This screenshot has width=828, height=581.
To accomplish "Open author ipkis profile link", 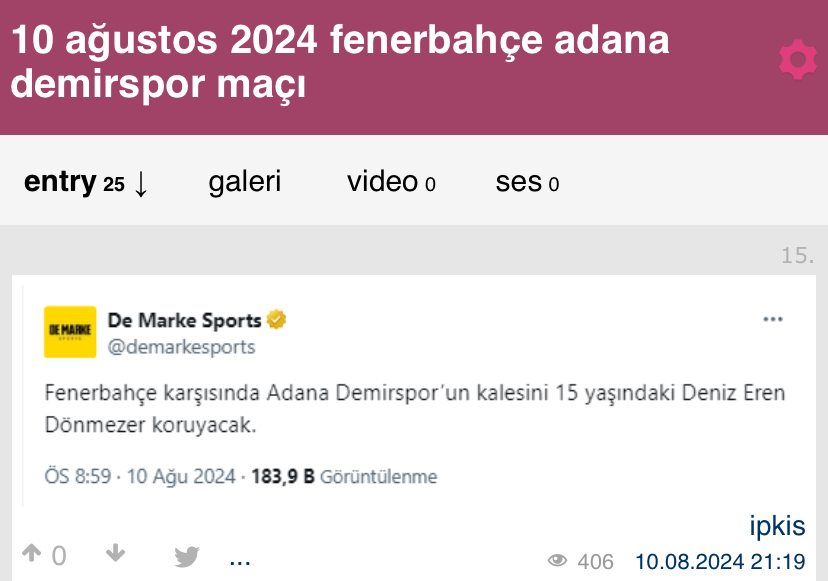I will click(777, 526).
